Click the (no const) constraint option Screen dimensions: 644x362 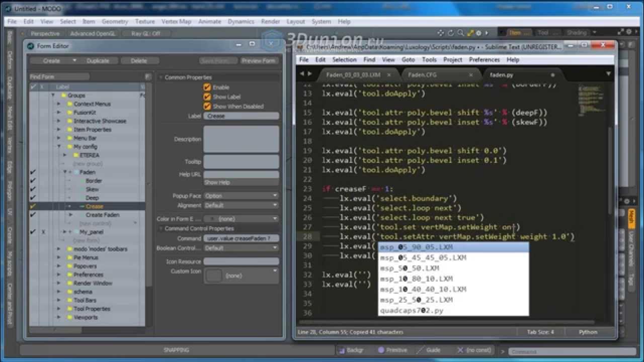[x=474, y=350]
